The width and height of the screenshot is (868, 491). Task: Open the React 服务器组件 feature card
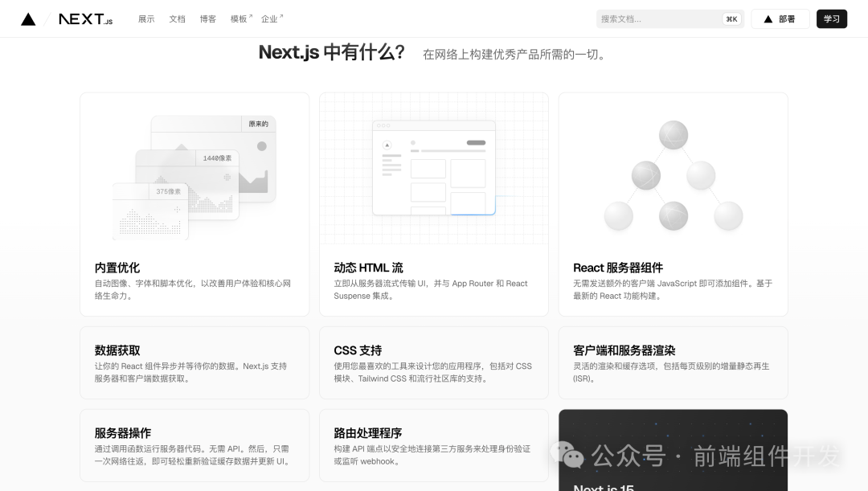coord(673,204)
